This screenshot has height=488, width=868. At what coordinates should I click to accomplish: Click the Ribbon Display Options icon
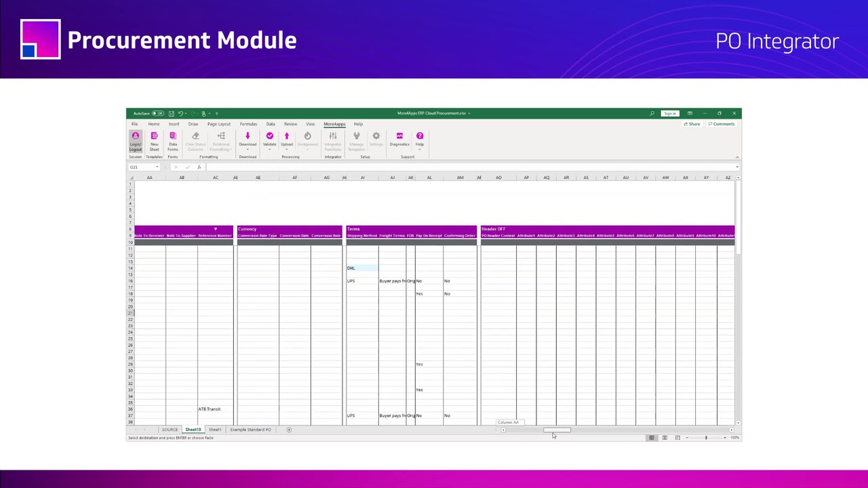pyautogui.click(x=690, y=113)
